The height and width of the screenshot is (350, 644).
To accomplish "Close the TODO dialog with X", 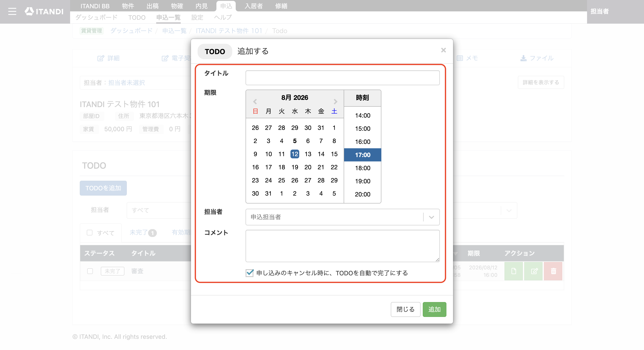I will pyautogui.click(x=443, y=50).
